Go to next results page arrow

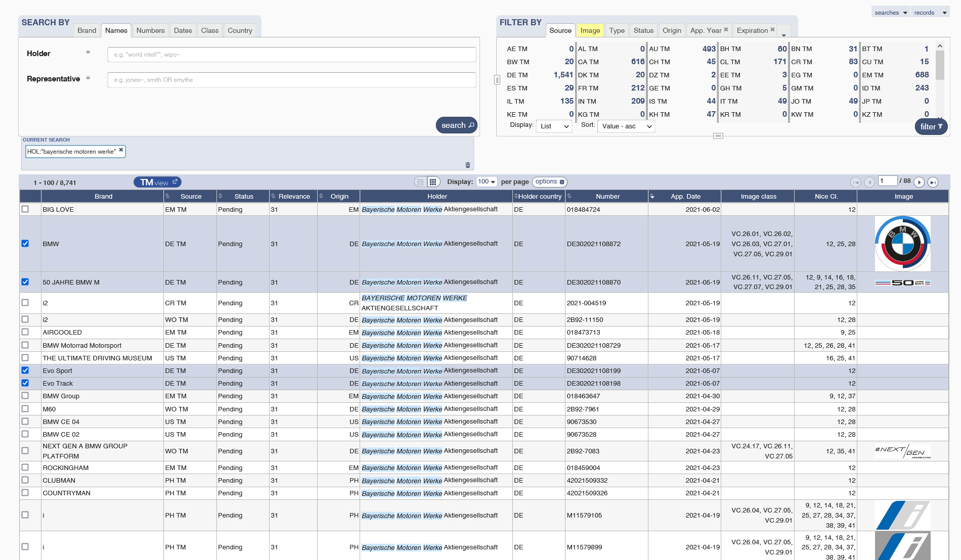coord(920,182)
